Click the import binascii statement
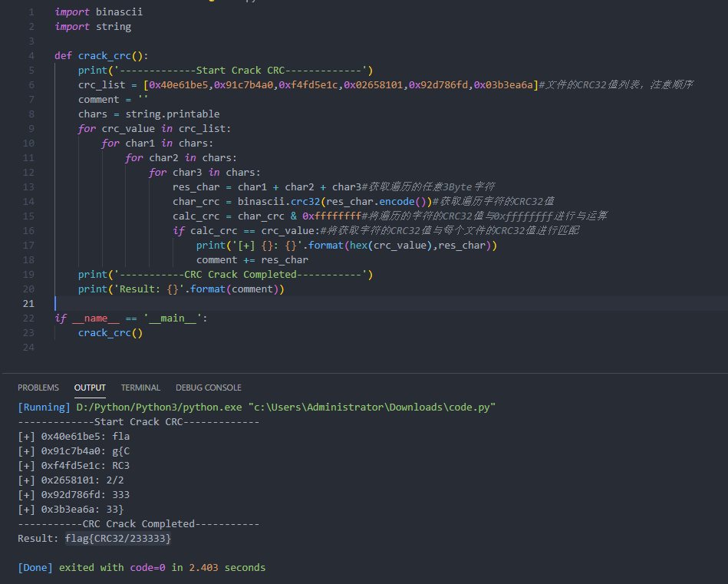Image resolution: width=728 pixels, height=584 pixels. (97, 12)
